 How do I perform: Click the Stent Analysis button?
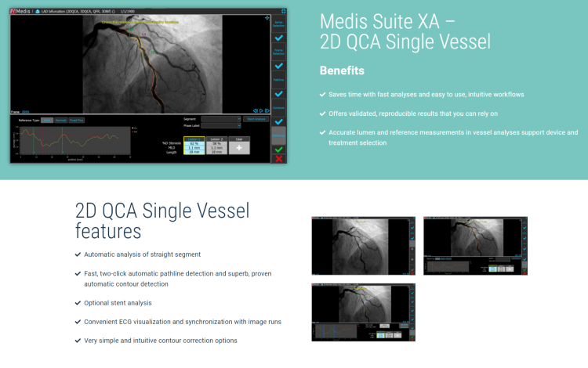(x=256, y=119)
